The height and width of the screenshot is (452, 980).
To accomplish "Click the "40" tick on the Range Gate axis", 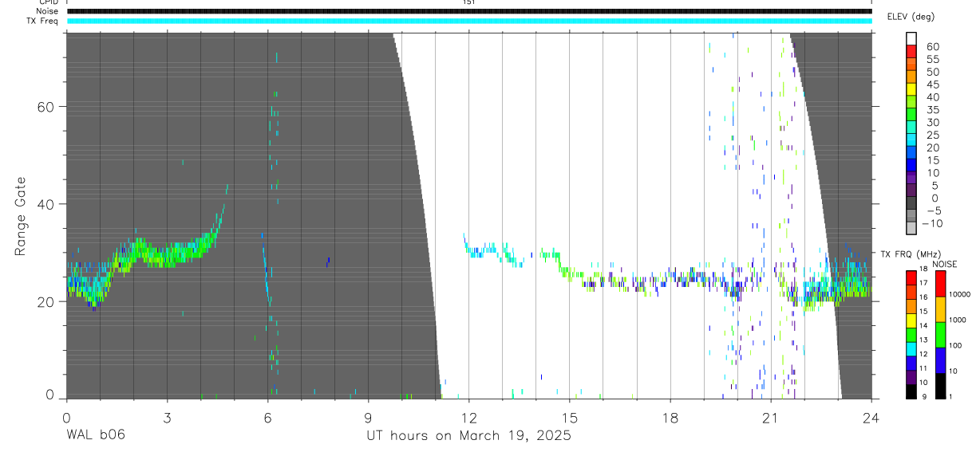I will click(x=47, y=204).
